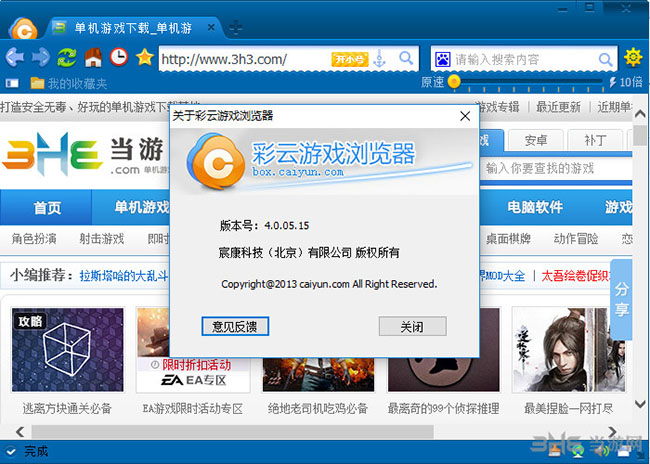Open the 逃离方块通关必备 thumbnail
650x464 pixels.
coord(68,350)
